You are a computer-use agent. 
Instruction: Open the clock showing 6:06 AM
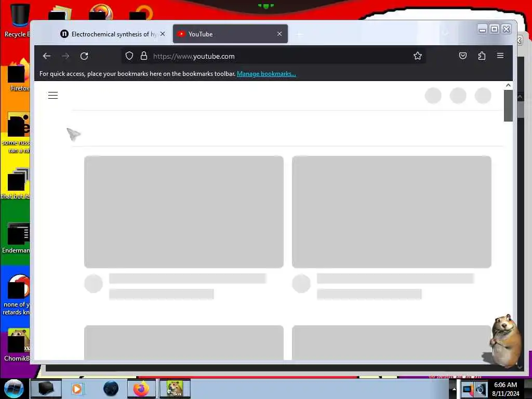(x=506, y=389)
